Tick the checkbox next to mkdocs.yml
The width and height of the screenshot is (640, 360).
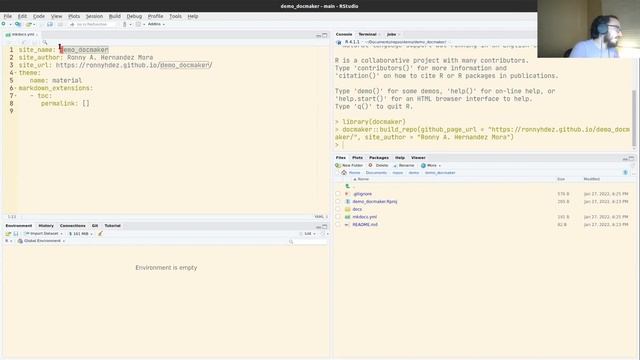(338, 217)
